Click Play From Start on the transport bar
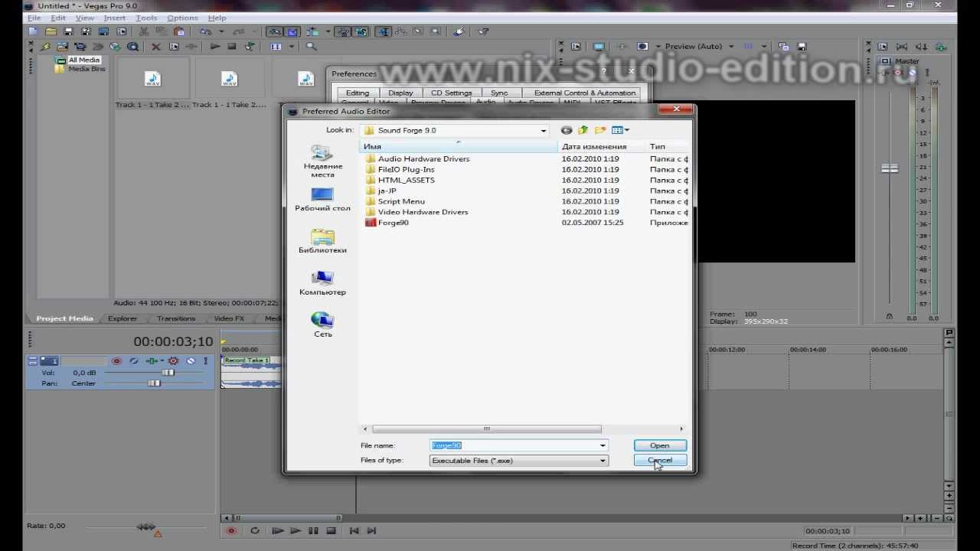 click(277, 530)
